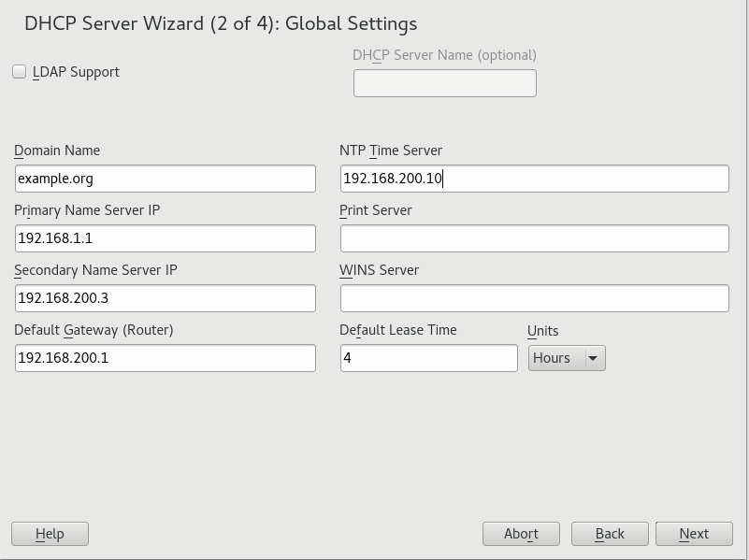749x560 pixels.
Task: Click the Default Gateway (Router) field
Action: pyautogui.click(x=166, y=358)
